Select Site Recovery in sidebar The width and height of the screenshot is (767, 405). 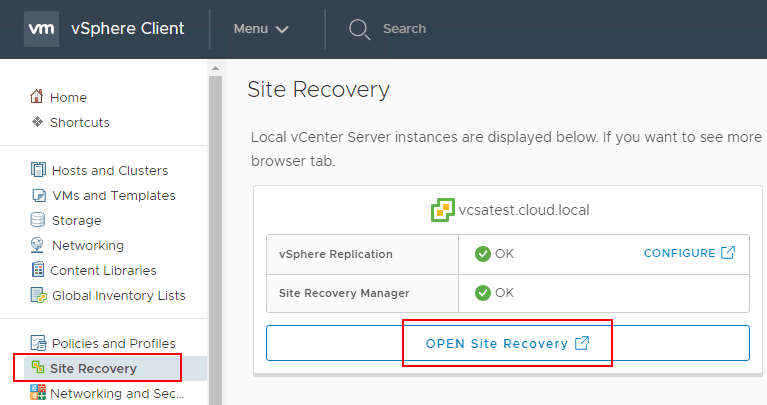[93, 368]
